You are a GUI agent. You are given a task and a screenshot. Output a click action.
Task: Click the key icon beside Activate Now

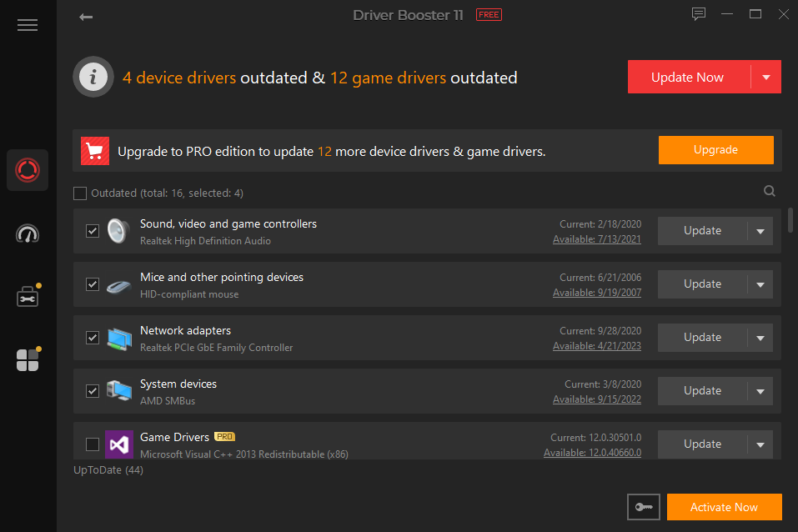643,506
